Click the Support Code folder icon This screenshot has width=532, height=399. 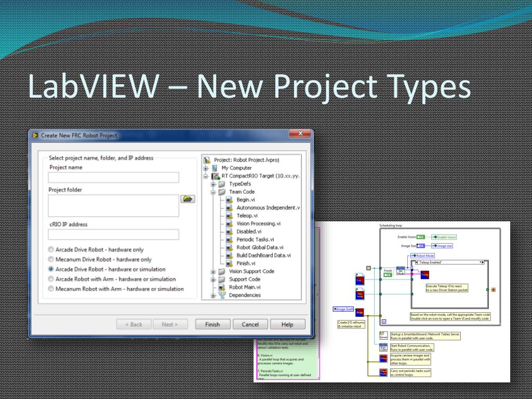click(x=222, y=279)
